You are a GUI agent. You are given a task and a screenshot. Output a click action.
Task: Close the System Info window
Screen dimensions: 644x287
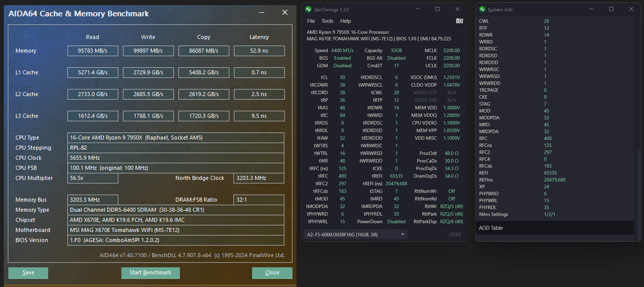point(631,9)
